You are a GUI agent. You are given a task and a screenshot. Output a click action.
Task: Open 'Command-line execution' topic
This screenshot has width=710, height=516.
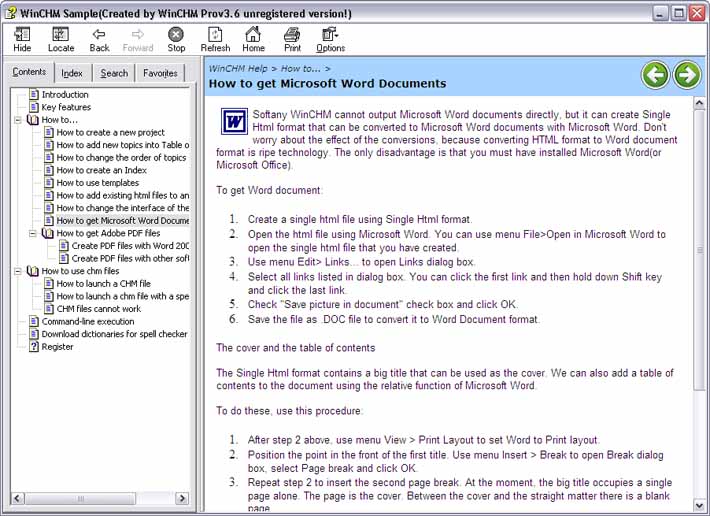[x=87, y=322]
